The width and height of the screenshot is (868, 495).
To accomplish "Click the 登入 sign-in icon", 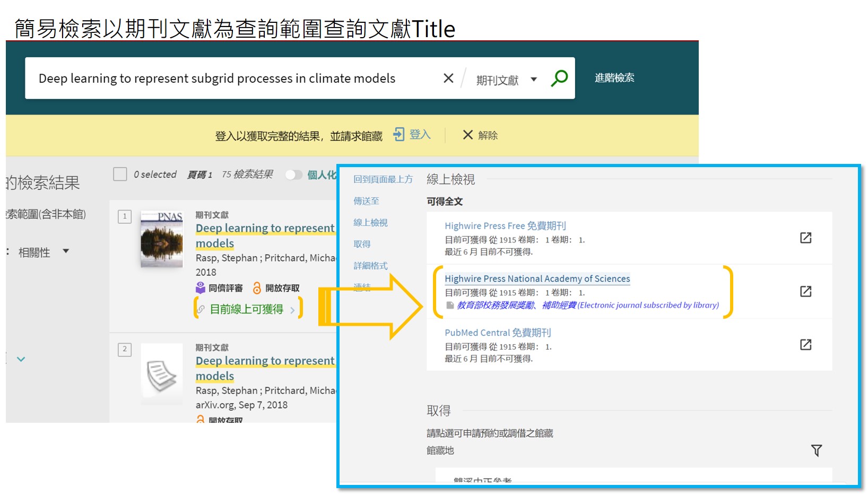I will (399, 135).
